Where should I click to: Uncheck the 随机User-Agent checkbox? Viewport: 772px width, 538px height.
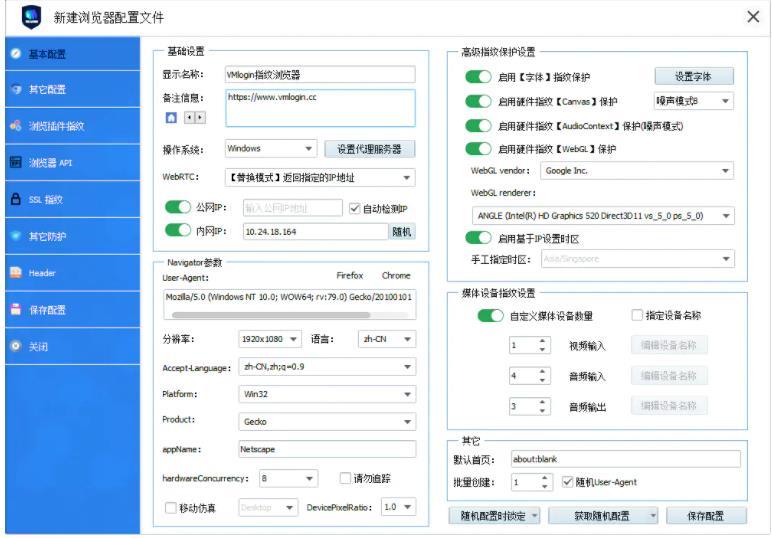(568, 482)
